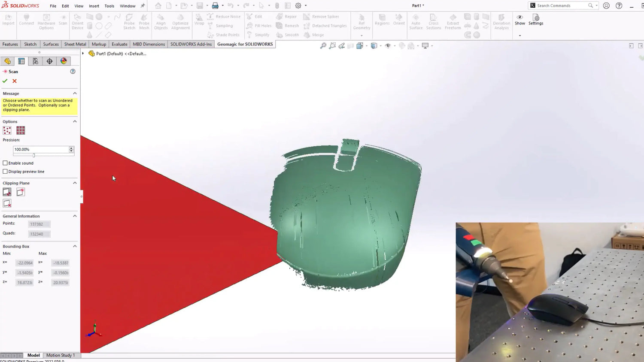
Task: Cancel the scan with the red X
Action: tap(15, 81)
